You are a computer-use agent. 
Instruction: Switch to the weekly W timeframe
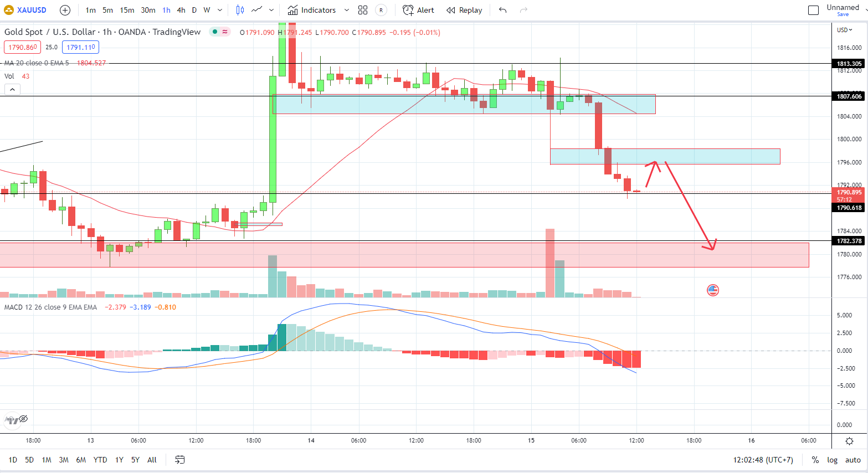[x=207, y=10]
